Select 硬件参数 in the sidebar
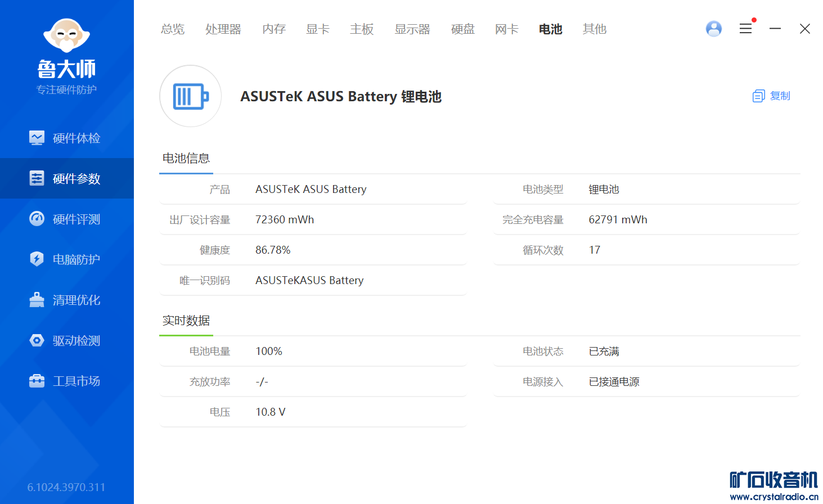This screenshot has height=504, width=823. [67, 178]
